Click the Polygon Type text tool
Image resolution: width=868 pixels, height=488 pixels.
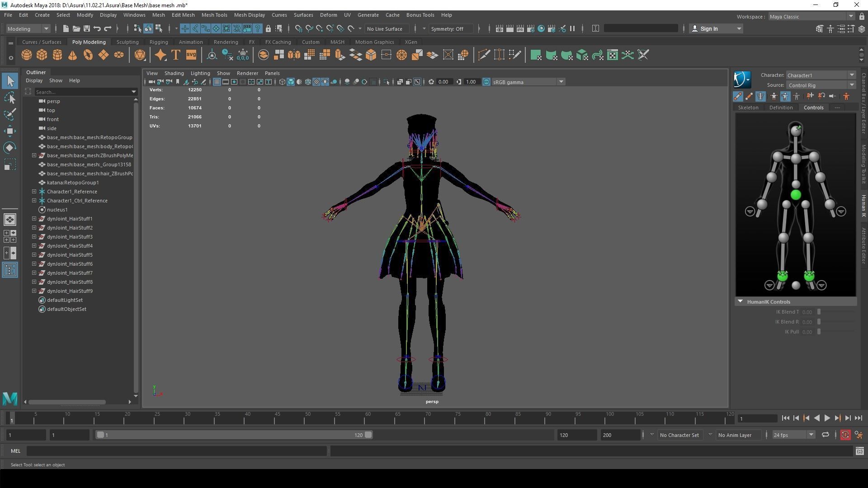pyautogui.click(x=176, y=55)
